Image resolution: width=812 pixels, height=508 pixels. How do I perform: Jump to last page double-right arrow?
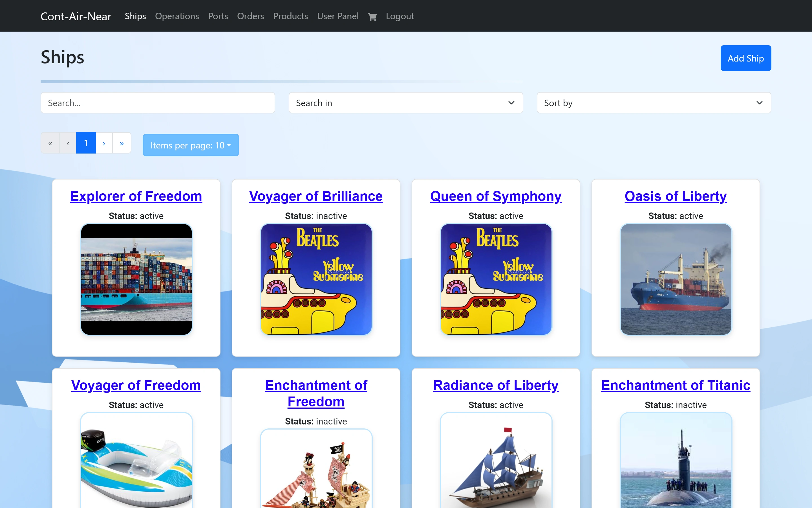click(x=122, y=143)
